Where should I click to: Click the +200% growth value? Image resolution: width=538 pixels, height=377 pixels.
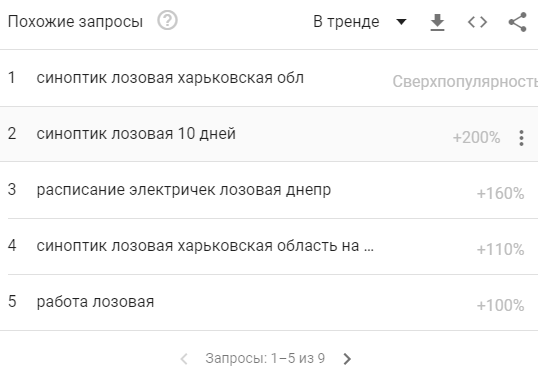pos(476,138)
